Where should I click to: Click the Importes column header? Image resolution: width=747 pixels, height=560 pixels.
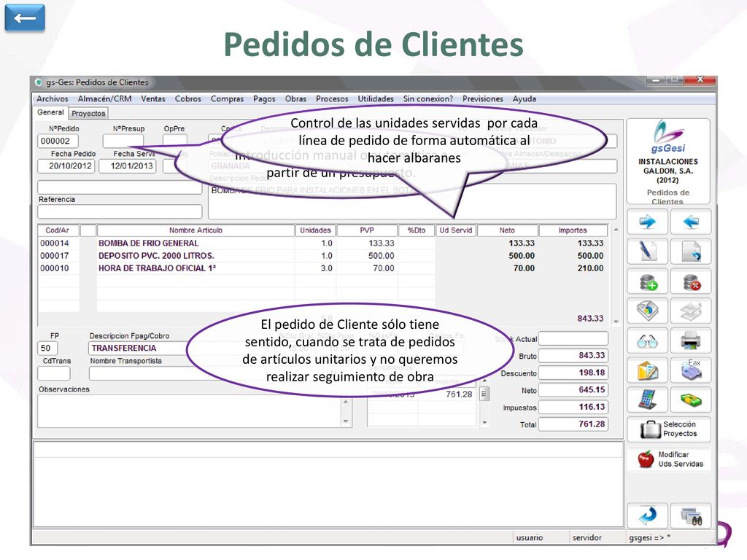573,230
